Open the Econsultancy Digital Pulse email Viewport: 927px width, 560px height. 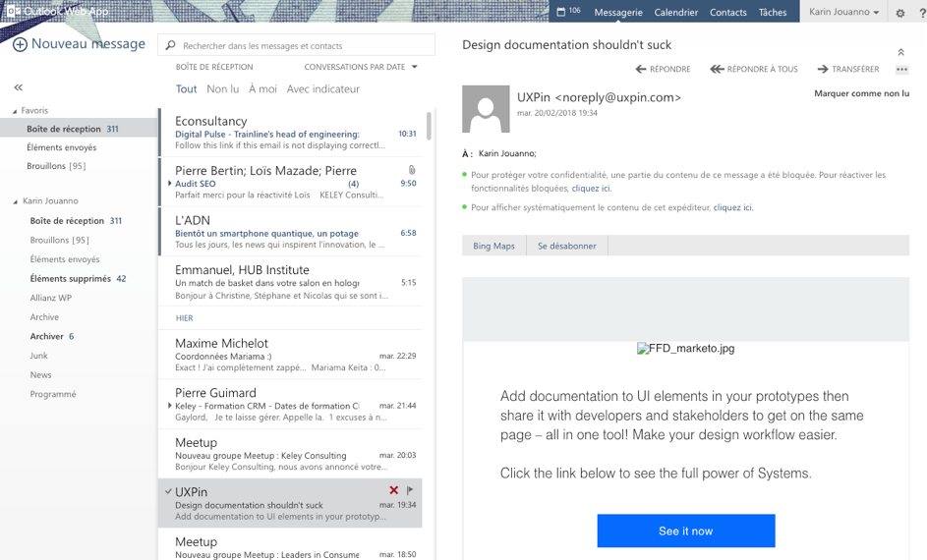[x=290, y=133]
